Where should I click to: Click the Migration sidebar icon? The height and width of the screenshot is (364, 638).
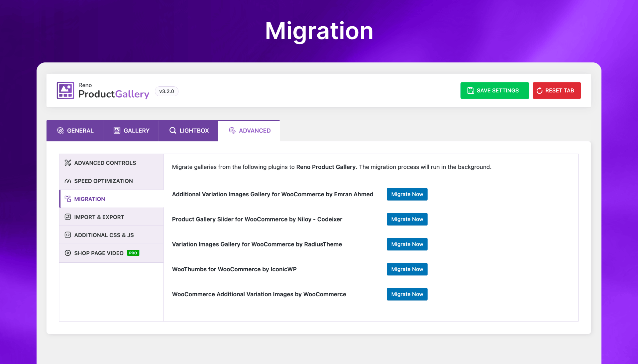click(68, 199)
